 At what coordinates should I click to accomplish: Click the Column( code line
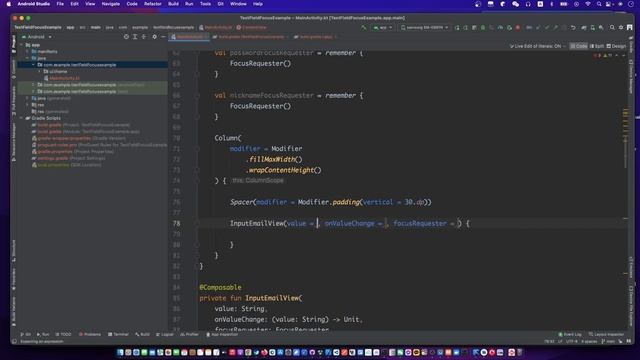point(228,138)
